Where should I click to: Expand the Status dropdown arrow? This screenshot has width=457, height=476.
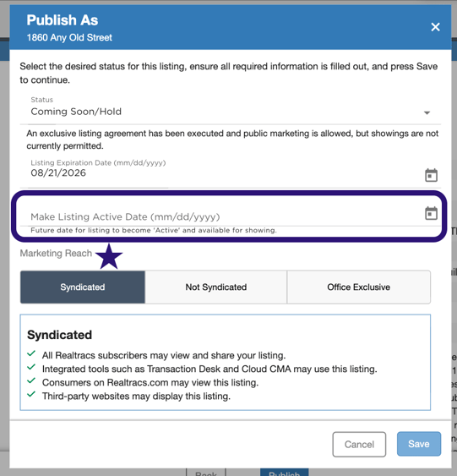(427, 113)
